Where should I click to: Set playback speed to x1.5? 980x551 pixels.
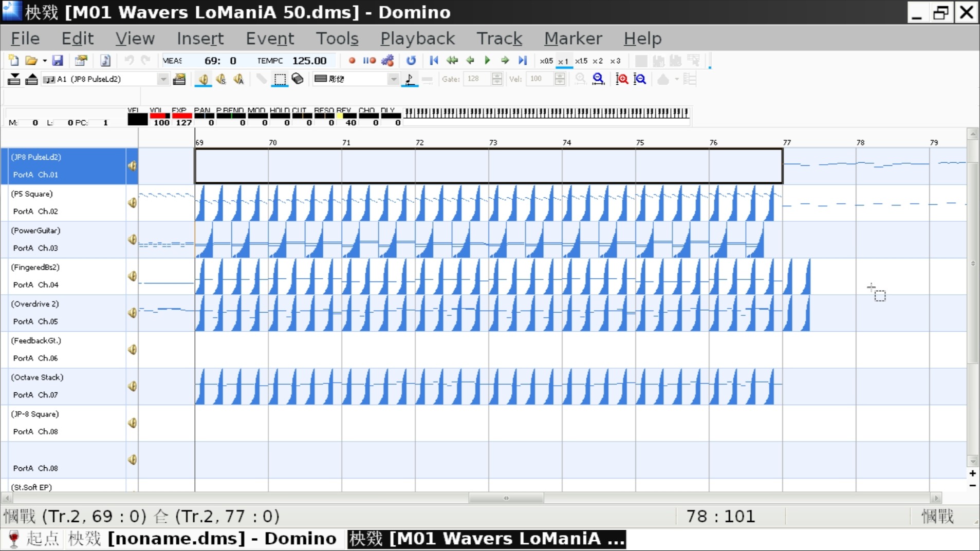coord(581,61)
